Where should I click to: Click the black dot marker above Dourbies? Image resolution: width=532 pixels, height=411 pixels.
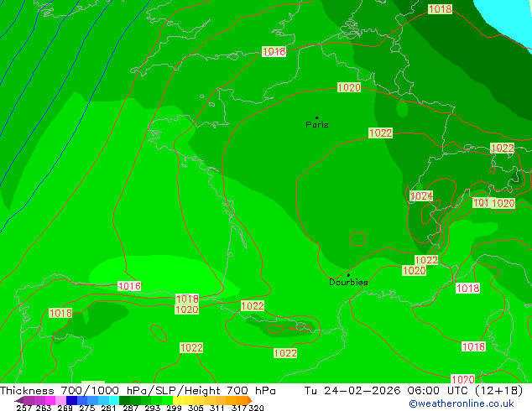(x=348, y=275)
